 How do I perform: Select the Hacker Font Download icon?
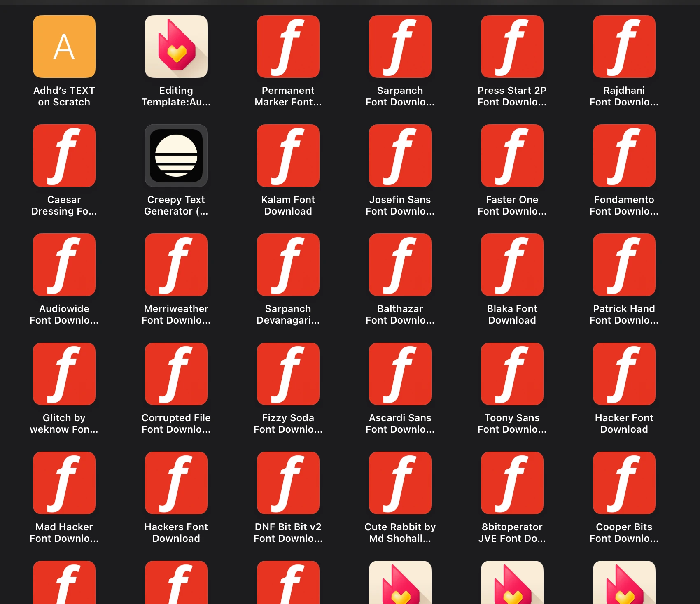pos(624,373)
